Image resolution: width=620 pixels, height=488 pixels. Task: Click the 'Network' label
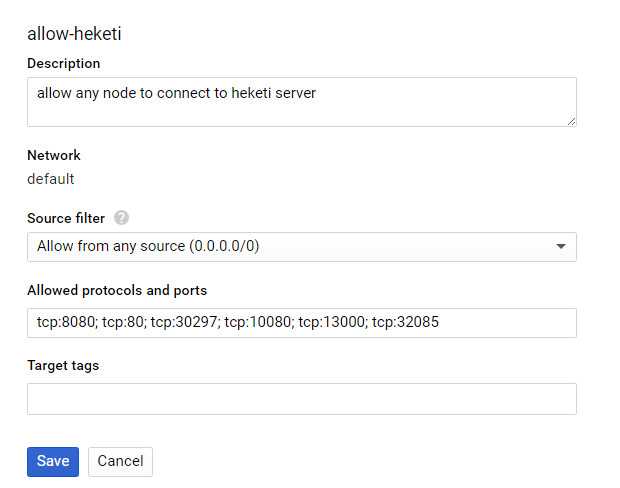pyautogui.click(x=54, y=155)
